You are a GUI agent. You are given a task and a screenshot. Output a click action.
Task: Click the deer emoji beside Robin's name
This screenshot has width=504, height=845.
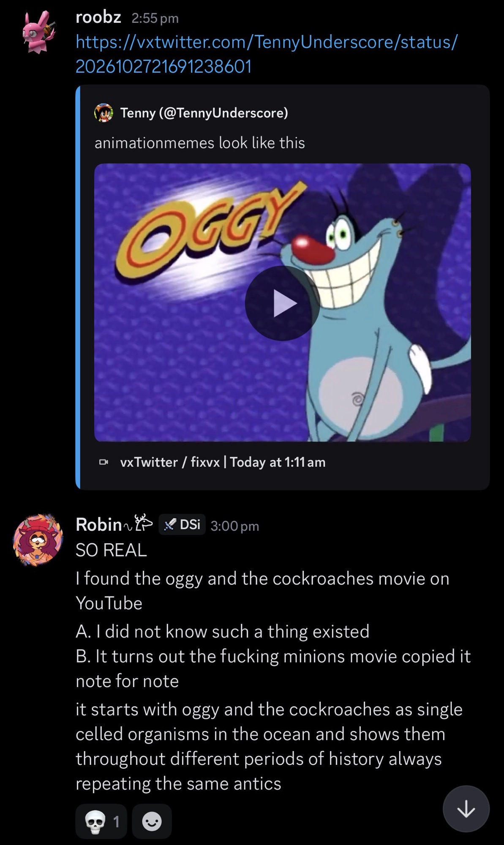click(143, 523)
